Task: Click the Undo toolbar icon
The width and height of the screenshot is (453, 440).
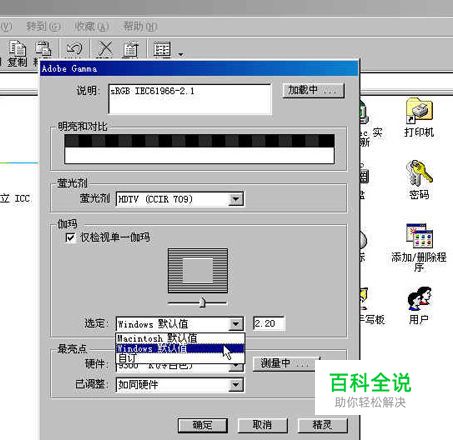Action: pyautogui.click(x=74, y=49)
